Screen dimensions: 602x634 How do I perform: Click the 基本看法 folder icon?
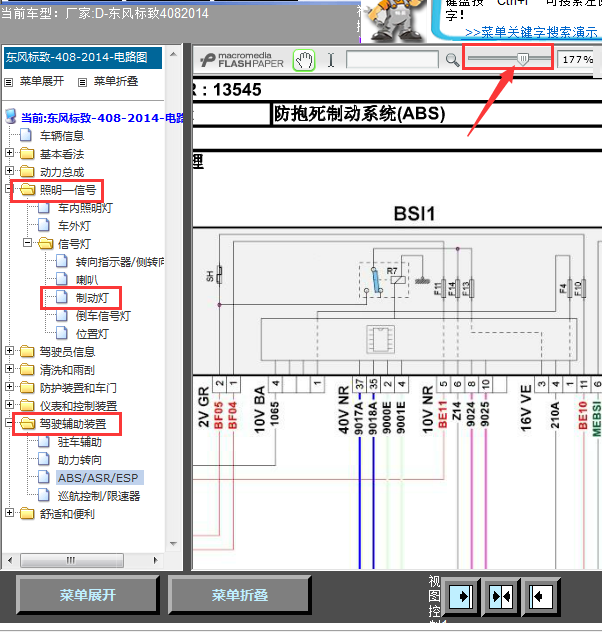point(27,153)
